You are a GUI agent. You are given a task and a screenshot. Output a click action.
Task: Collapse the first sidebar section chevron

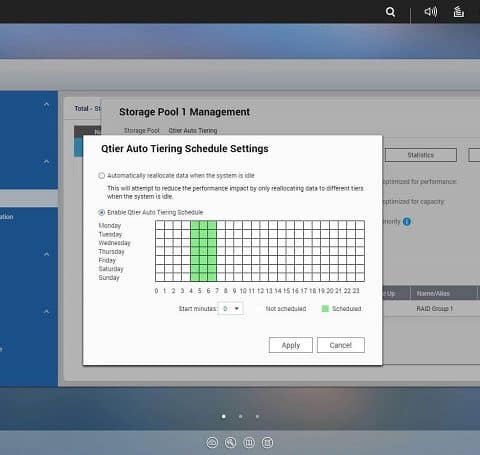[x=46, y=104]
